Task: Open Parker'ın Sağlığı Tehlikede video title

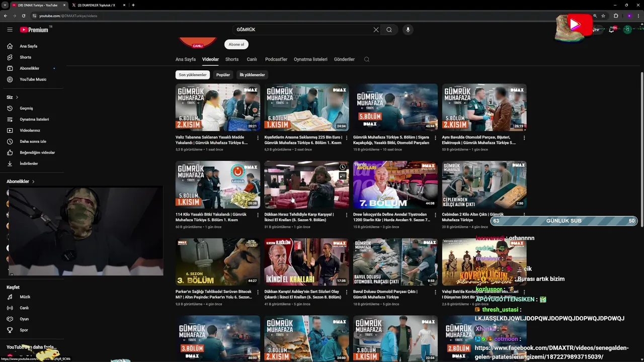Action: [x=214, y=295]
